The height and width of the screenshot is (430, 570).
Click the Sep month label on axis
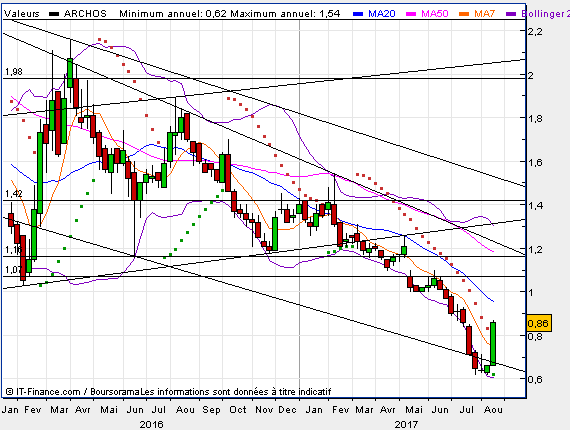pos(211,410)
